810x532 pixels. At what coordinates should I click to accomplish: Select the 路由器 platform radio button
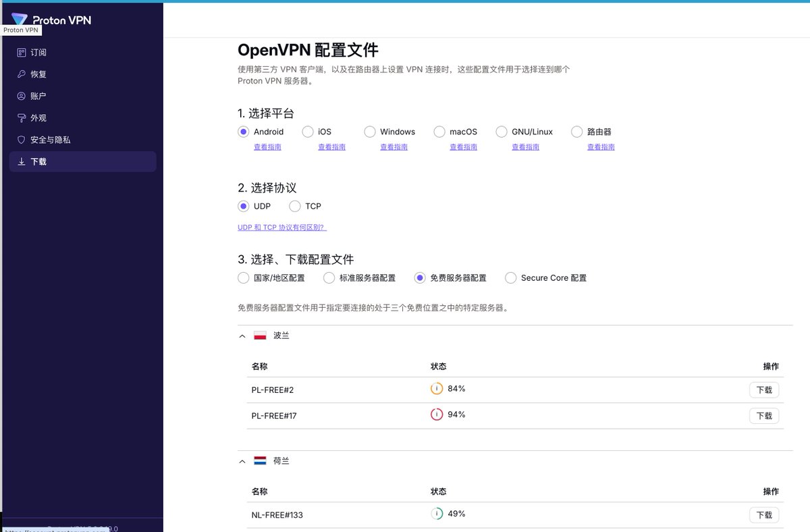coord(576,132)
